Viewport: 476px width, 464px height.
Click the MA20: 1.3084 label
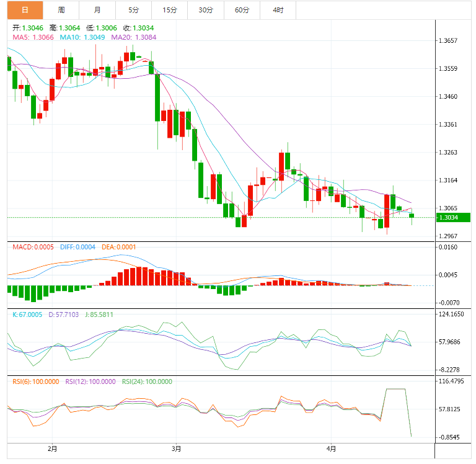pyautogui.click(x=134, y=37)
